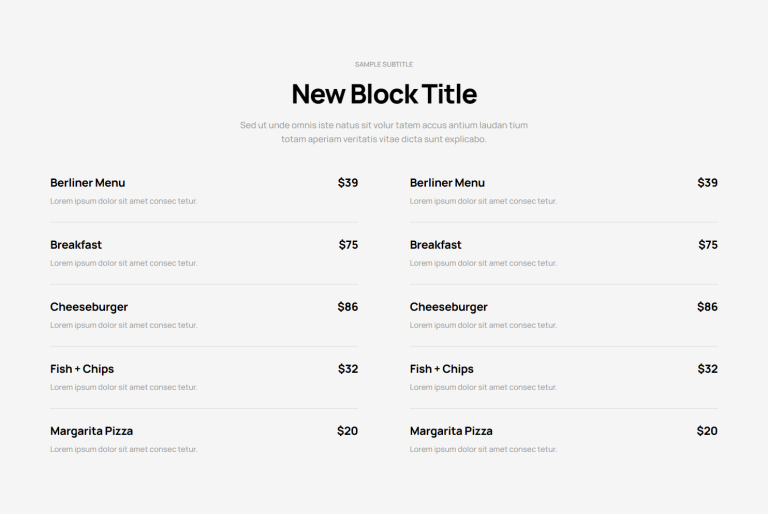
Task: Open "Breakfast" item in the right column
Action: (435, 245)
